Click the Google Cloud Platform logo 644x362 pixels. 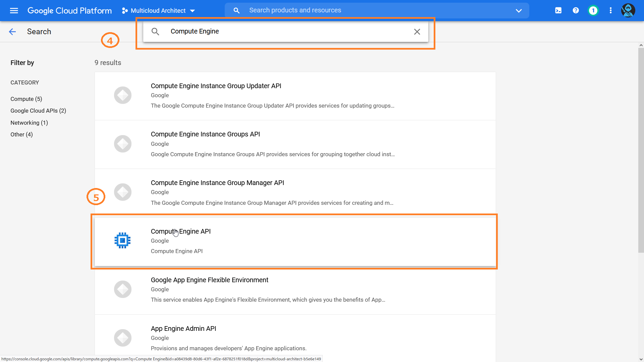tap(69, 10)
